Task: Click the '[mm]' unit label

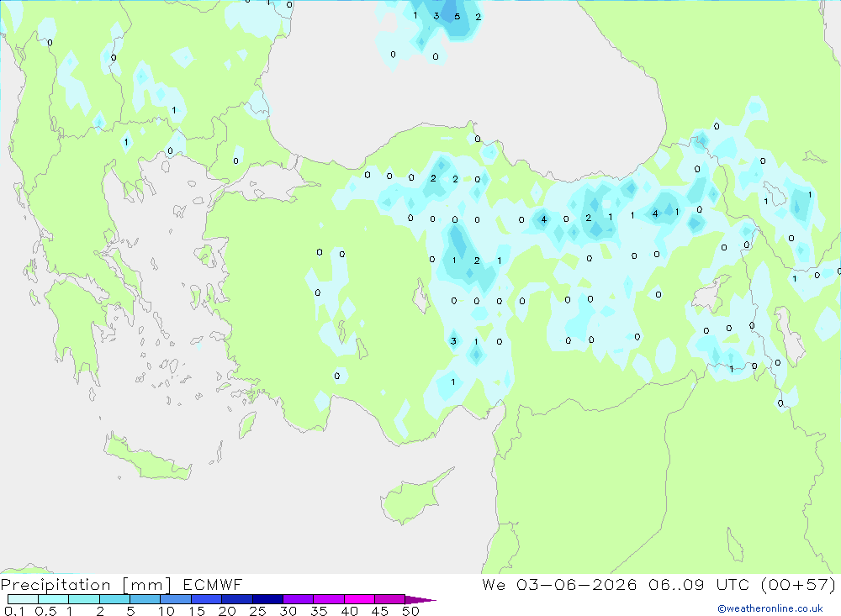Action: (147, 585)
